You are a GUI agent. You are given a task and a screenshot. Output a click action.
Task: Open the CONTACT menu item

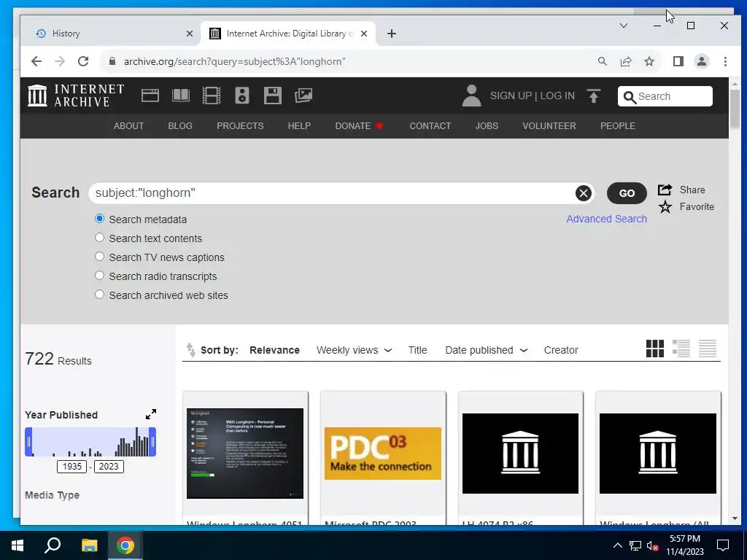click(x=430, y=125)
